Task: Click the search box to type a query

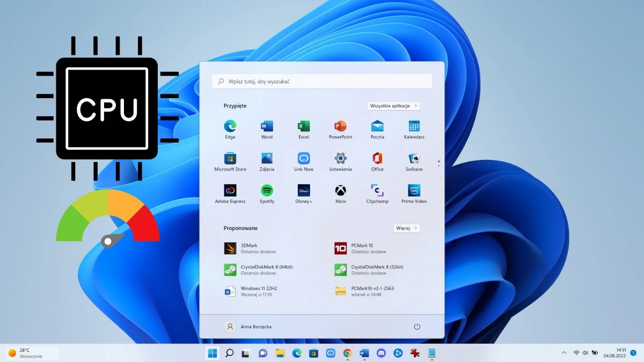Action: (322, 81)
